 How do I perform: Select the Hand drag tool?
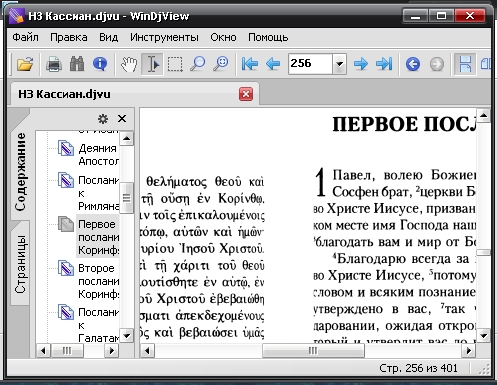pyautogui.click(x=129, y=64)
